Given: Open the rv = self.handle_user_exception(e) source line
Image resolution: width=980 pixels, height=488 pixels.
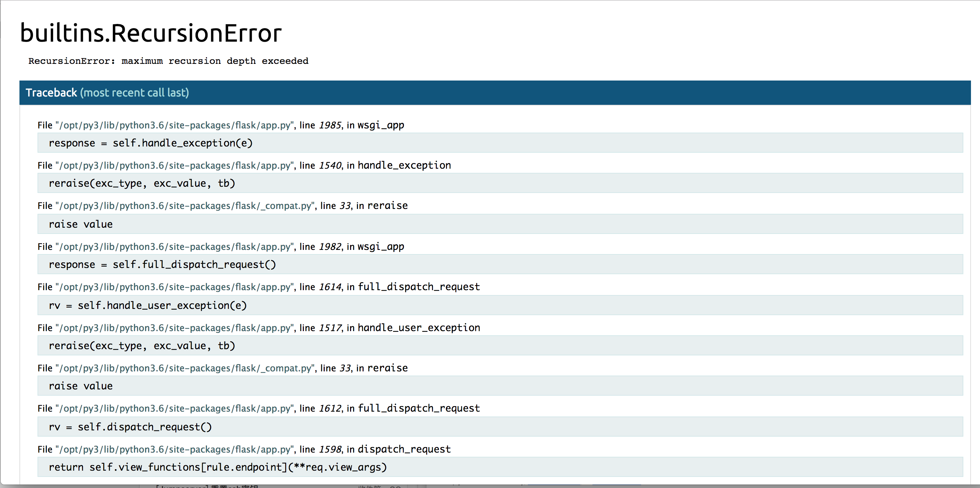Looking at the screenshot, I should 148,305.
